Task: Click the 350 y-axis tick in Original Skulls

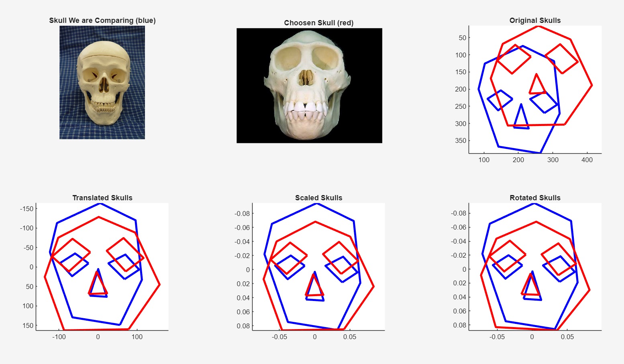Action: click(x=461, y=140)
